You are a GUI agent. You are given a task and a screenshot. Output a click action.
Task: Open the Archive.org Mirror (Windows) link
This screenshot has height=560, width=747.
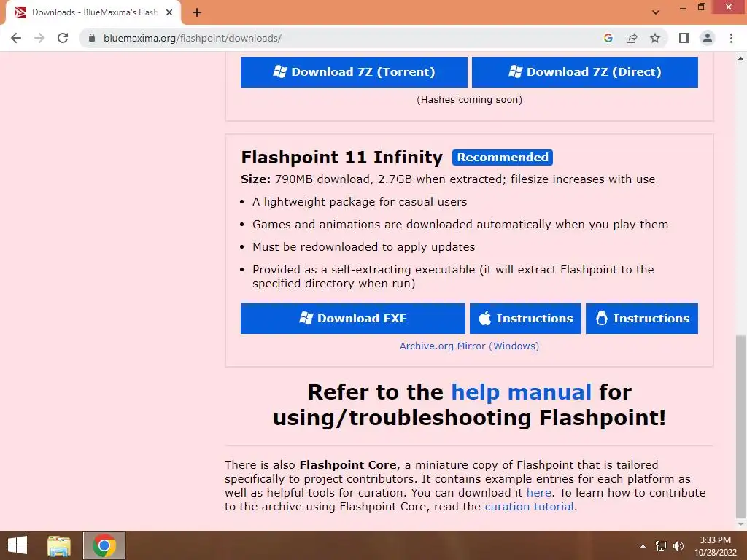(x=469, y=346)
